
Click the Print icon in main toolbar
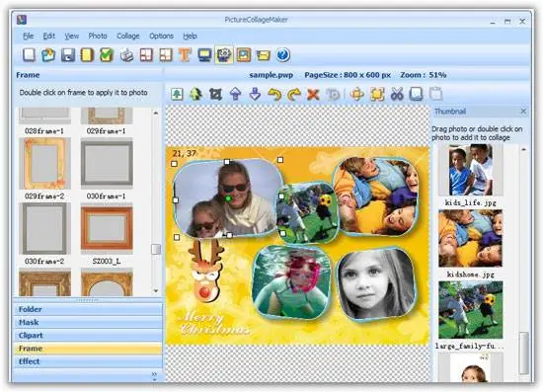[126, 55]
